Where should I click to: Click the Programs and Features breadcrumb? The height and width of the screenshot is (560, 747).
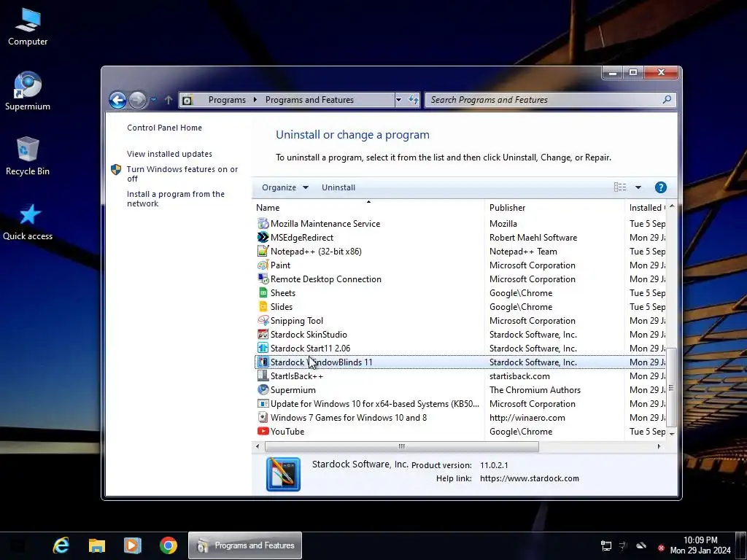pyautogui.click(x=309, y=99)
